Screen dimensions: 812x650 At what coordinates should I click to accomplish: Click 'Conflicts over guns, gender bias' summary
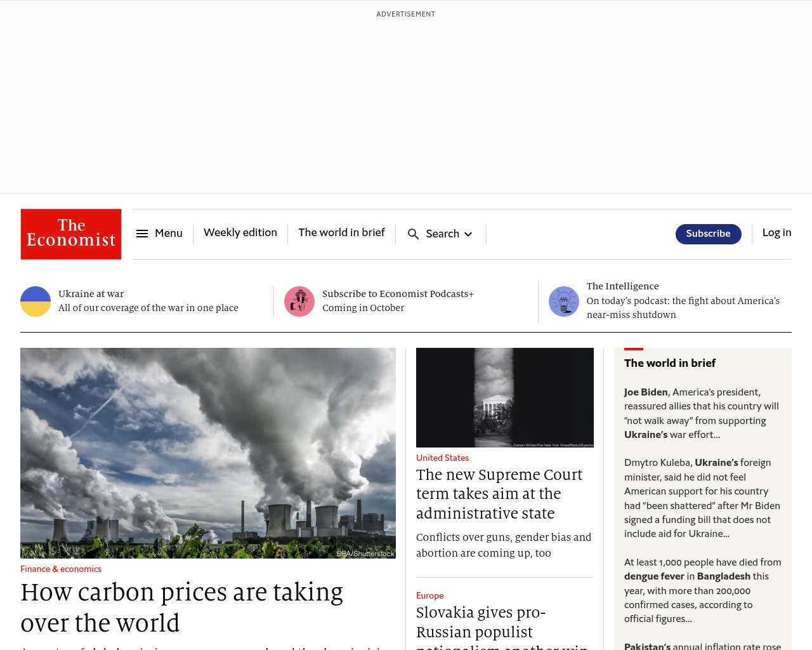coord(504,545)
